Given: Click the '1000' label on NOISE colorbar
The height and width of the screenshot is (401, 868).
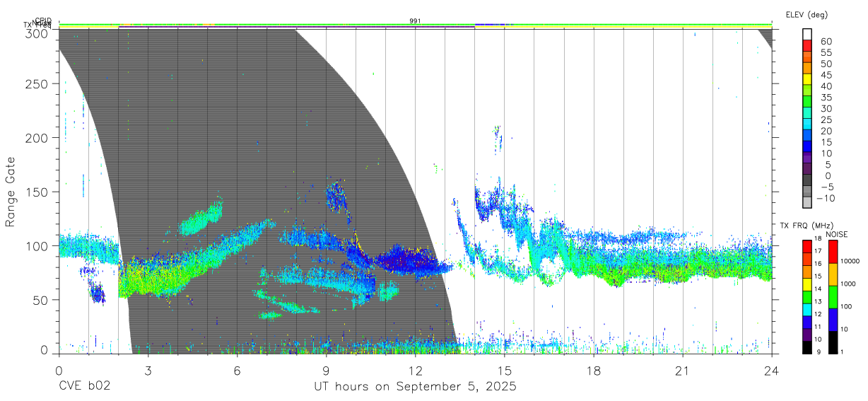Looking at the screenshot, I should [x=849, y=284].
